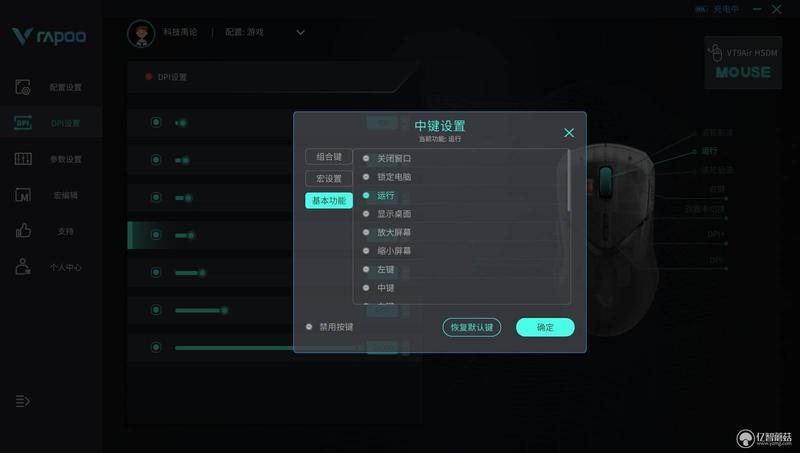Close the 中键设置 dialog with X
The height and width of the screenshot is (453, 800).
pyautogui.click(x=569, y=133)
